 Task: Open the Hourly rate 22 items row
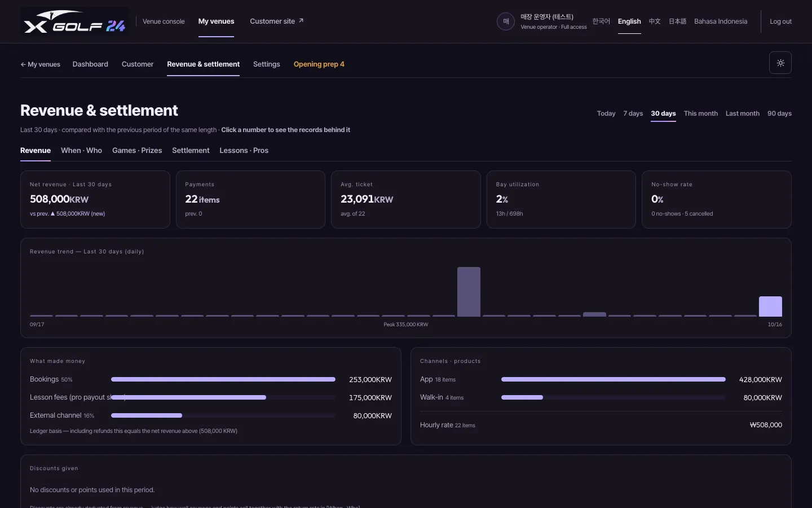(x=601, y=425)
